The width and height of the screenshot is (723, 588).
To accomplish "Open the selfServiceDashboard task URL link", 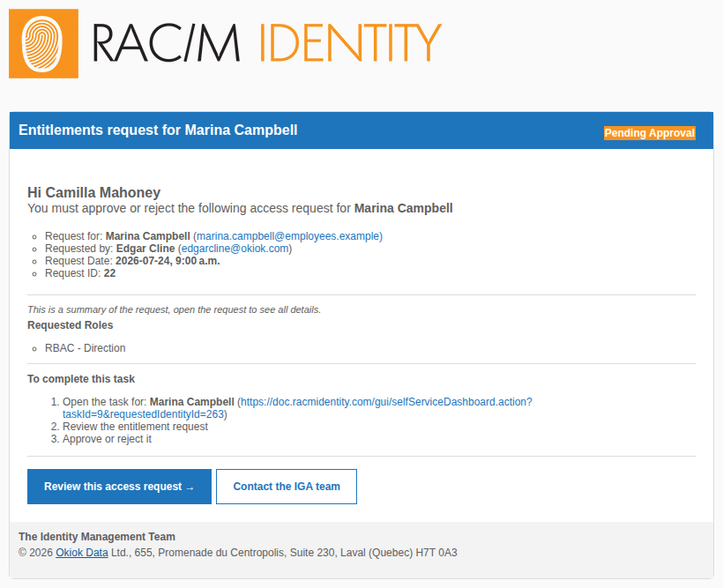I will pyautogui.click(x=297, y=408).
